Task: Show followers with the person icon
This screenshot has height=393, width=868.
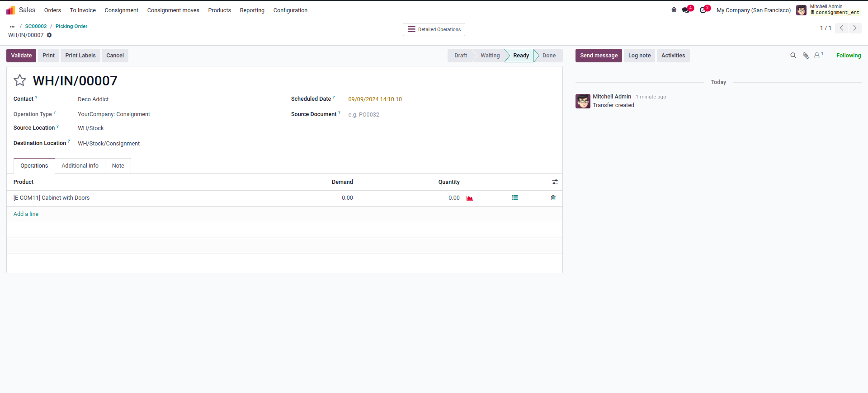Action: (x=818, y=56)
